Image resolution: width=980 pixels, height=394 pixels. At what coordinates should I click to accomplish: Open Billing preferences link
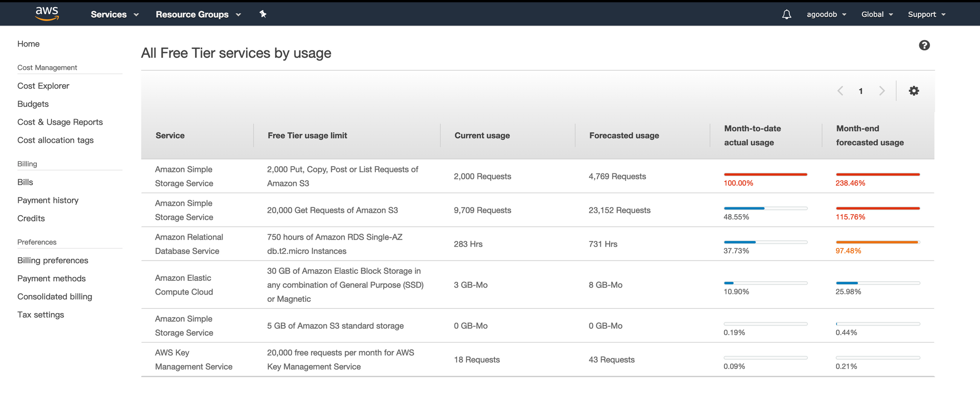pyautogui.click(x=52, y=261)
